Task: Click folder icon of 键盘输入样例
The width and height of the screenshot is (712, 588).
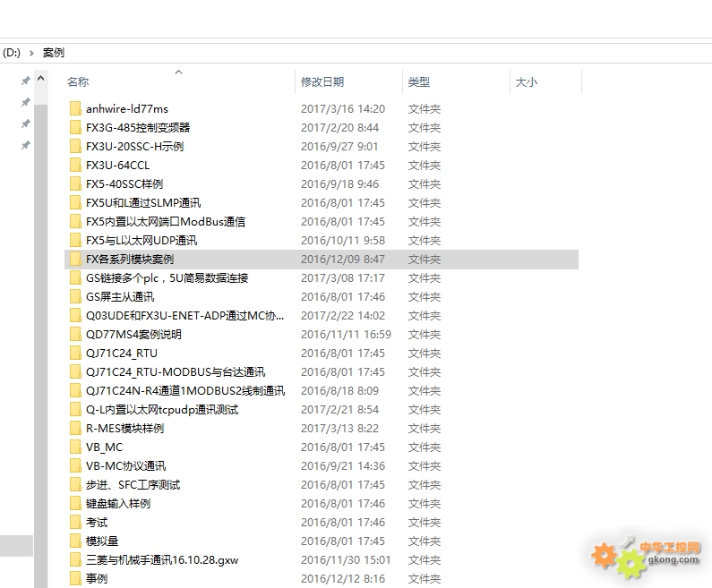Action: click(x=75, y=504)
